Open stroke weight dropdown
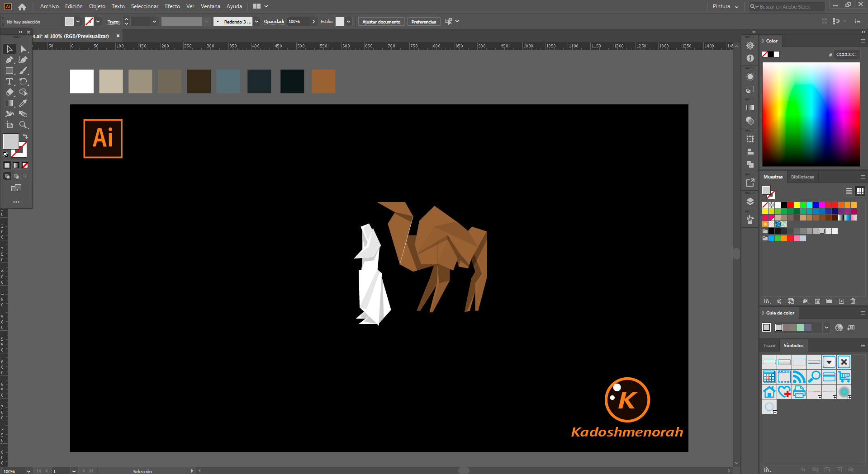The width and height of the screenshot is (868, 474). point(155,21)
